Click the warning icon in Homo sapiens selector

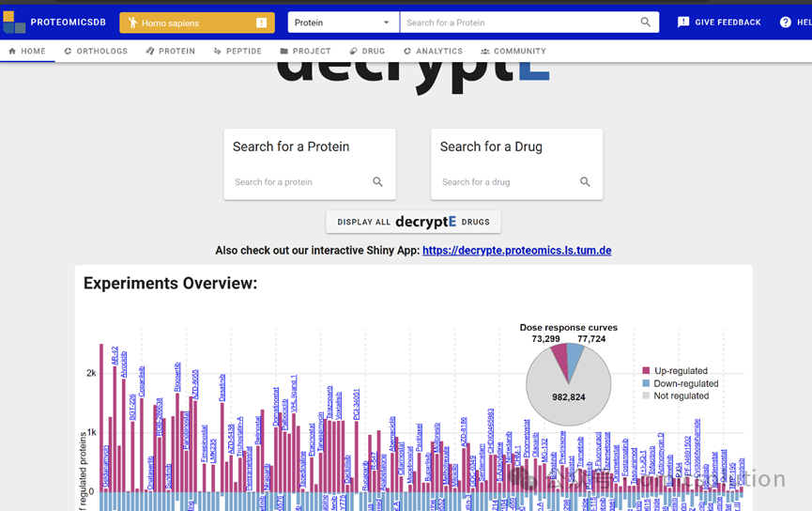pos(262,23)
